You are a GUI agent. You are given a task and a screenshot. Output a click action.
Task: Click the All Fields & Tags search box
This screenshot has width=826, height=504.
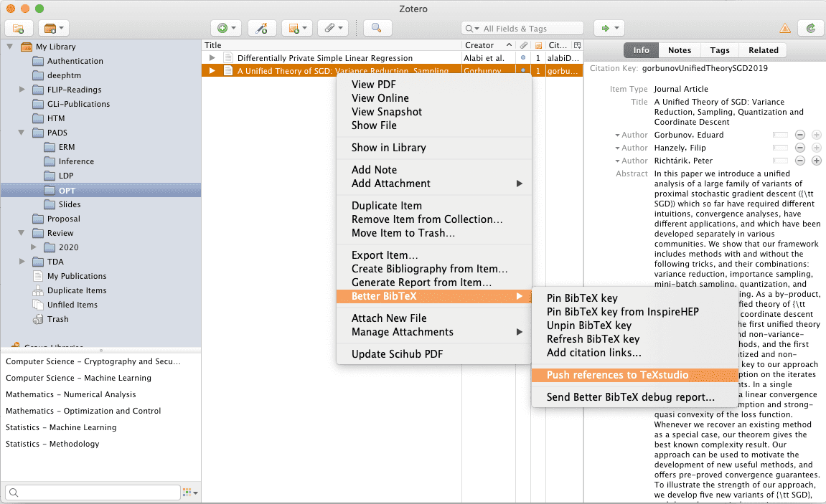(x=524, y=29)
